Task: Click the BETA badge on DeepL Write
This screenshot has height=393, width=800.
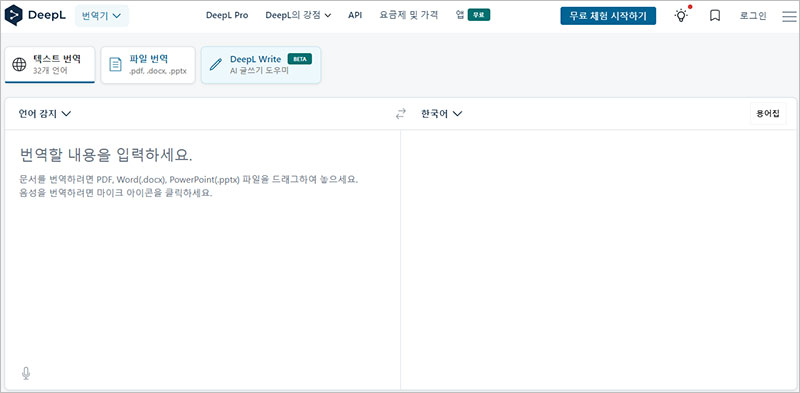Action: click(299, 59)
